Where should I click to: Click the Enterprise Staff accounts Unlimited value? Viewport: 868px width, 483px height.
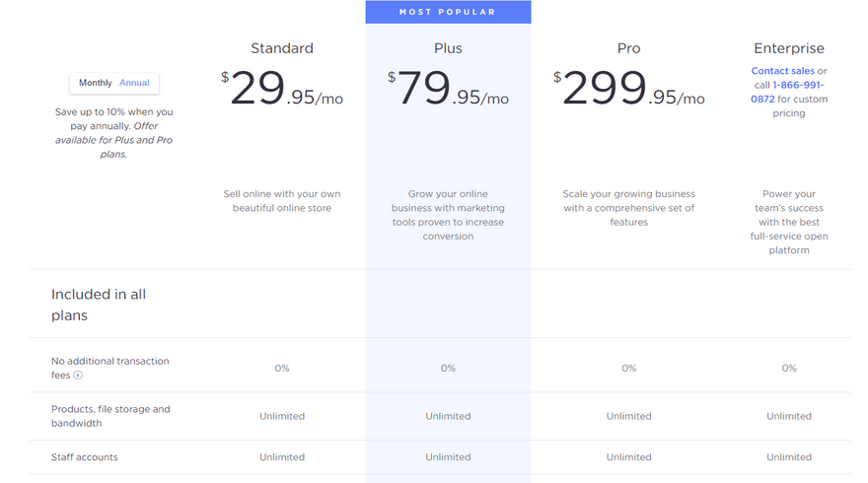coord(788,457)
